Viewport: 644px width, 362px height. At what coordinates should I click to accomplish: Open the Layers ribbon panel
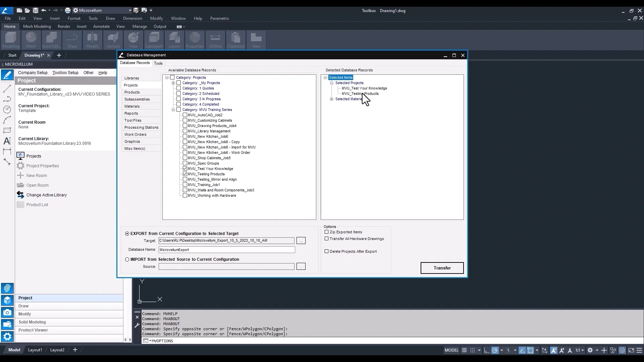[174, 40]
